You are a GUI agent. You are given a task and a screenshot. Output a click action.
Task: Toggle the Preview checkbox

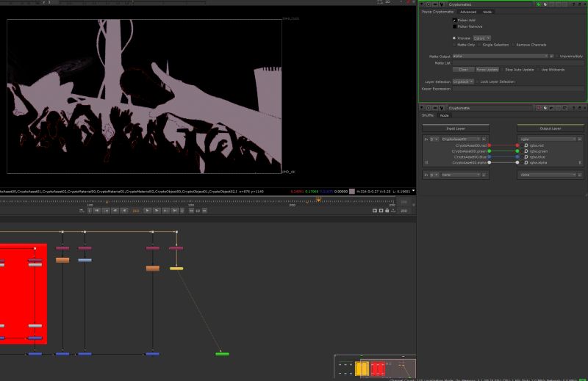(454, 38)
